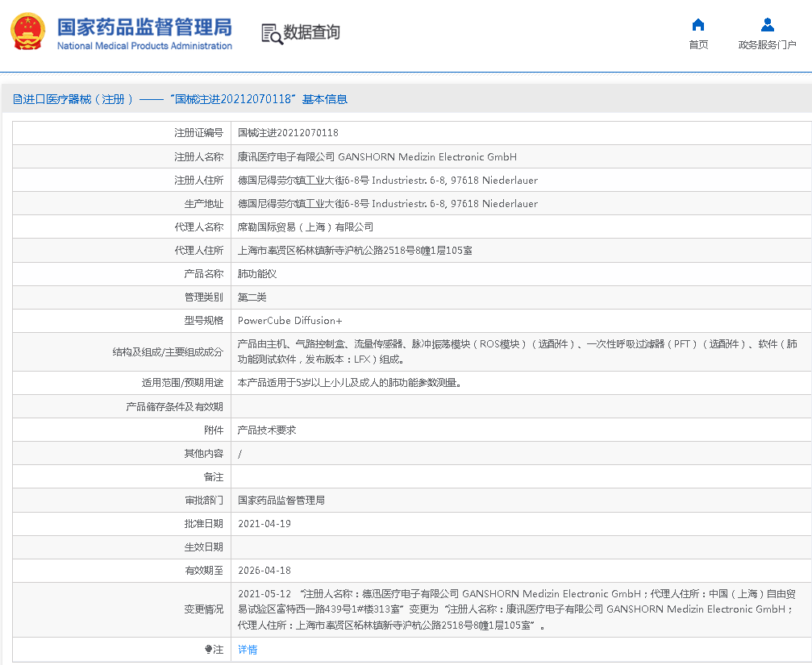Click the product name 肺功能仪

click(256, 274)
